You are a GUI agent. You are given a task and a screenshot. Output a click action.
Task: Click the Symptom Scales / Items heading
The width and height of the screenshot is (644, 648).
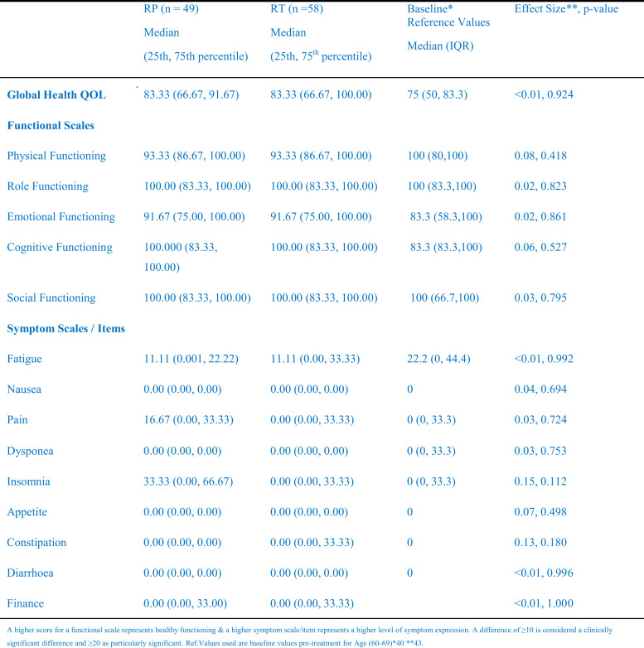(65, 329)
